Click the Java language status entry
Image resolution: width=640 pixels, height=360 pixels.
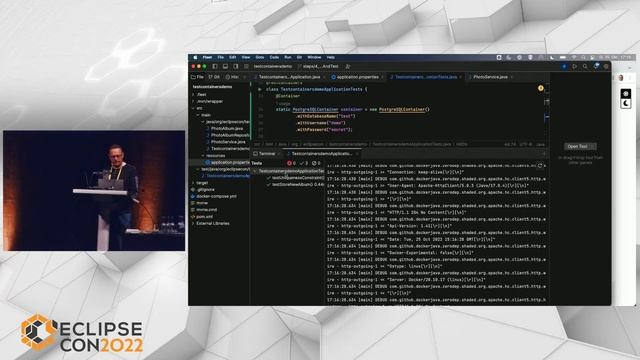[x=540, y=144]
